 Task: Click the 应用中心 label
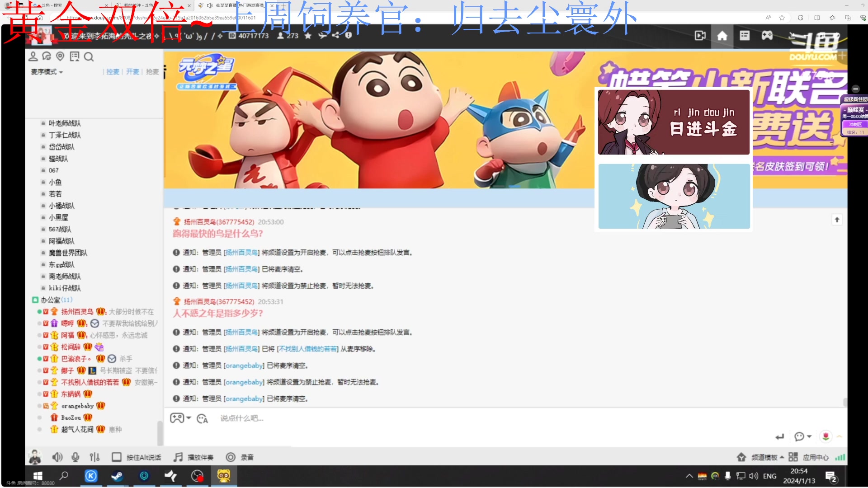point(816,457)
